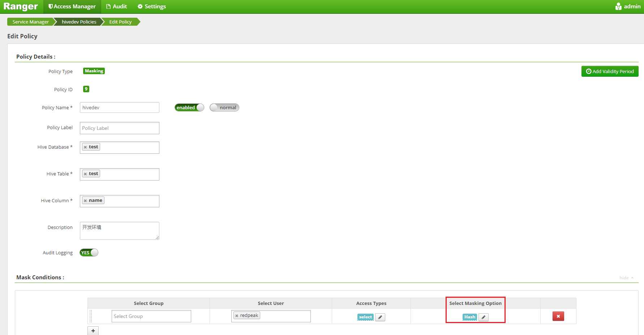Screen dimensions: 644x335
Task: Toggle the enabled policy switch
Action: pos(189,107)
